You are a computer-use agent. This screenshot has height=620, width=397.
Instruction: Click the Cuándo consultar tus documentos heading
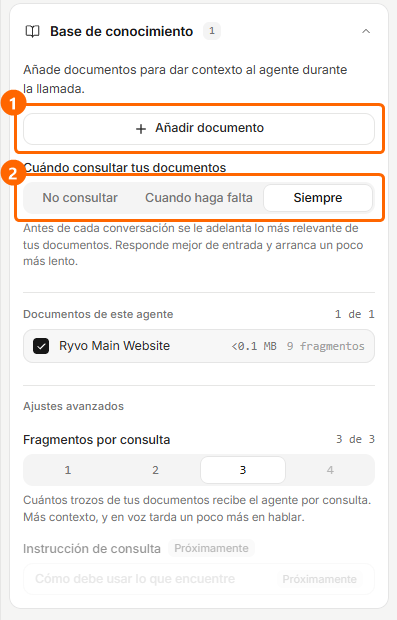pos(125,168)
